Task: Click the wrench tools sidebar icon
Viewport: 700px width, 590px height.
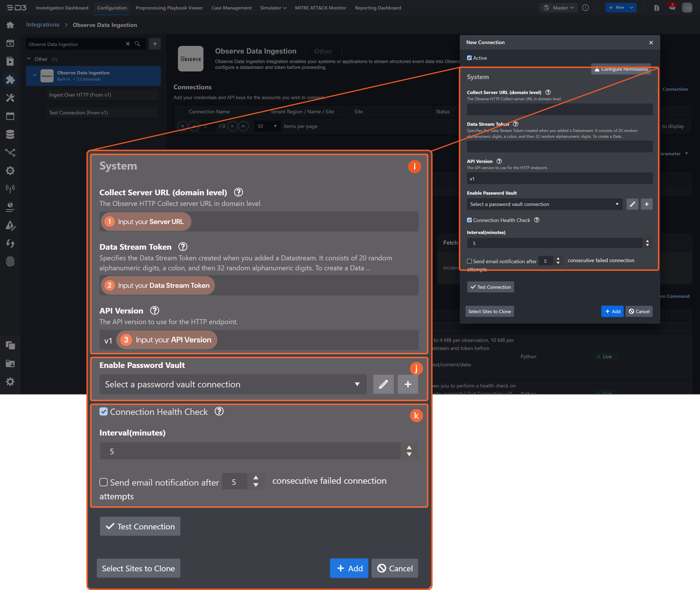Action: 10,98
